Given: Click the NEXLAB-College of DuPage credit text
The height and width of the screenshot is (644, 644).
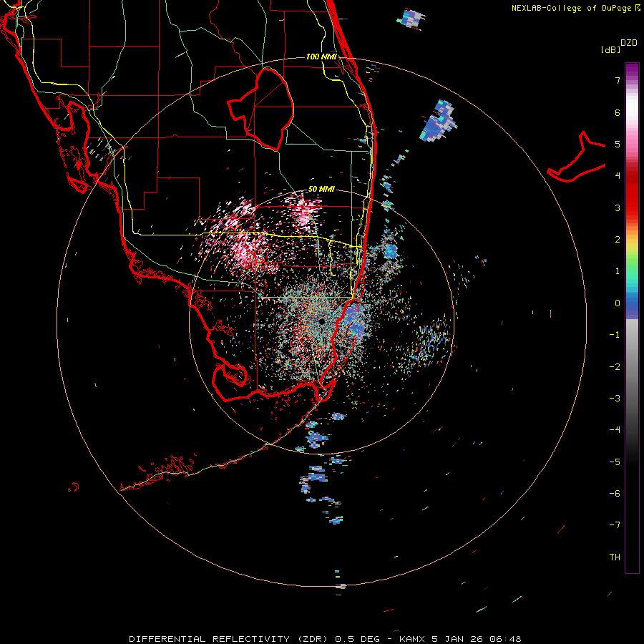Looking at the screenshot, I should (572, 8).
